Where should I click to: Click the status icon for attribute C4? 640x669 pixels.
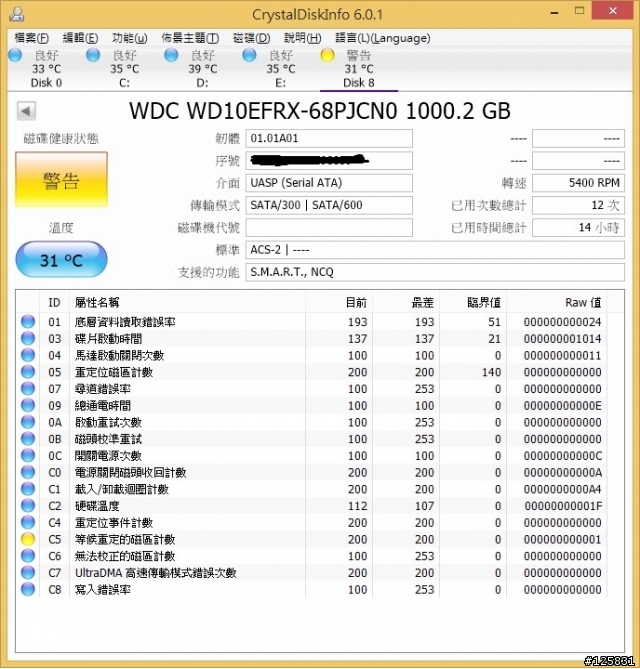coord(28,522)
